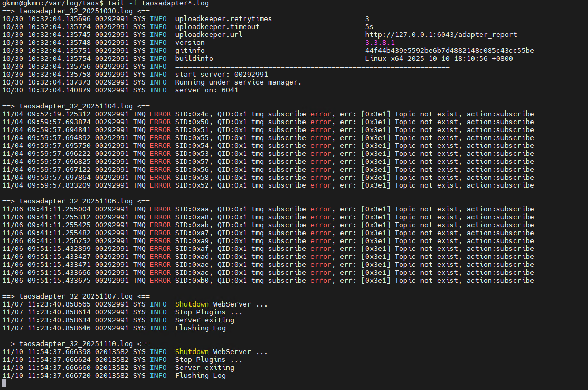Viewport: 588px width, 390px height.
Task: Click 'Flushing Log' in the 11/10 entry
Action: pyautogui.click(x=200, y=376)
